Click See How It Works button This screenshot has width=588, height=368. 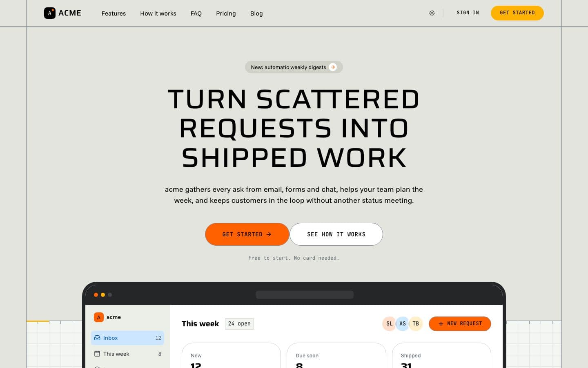click(x=336, y=234)
